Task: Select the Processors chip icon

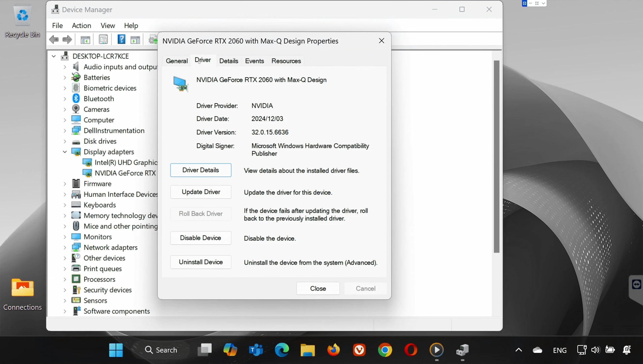Action: [76, 279]
